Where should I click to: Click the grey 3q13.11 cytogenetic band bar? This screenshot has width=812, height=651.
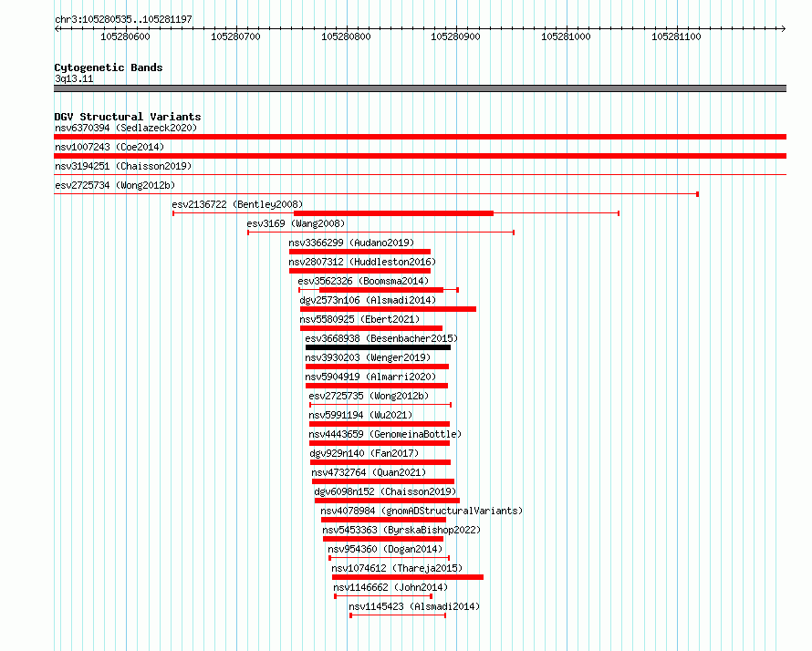[x=420, y=88]
